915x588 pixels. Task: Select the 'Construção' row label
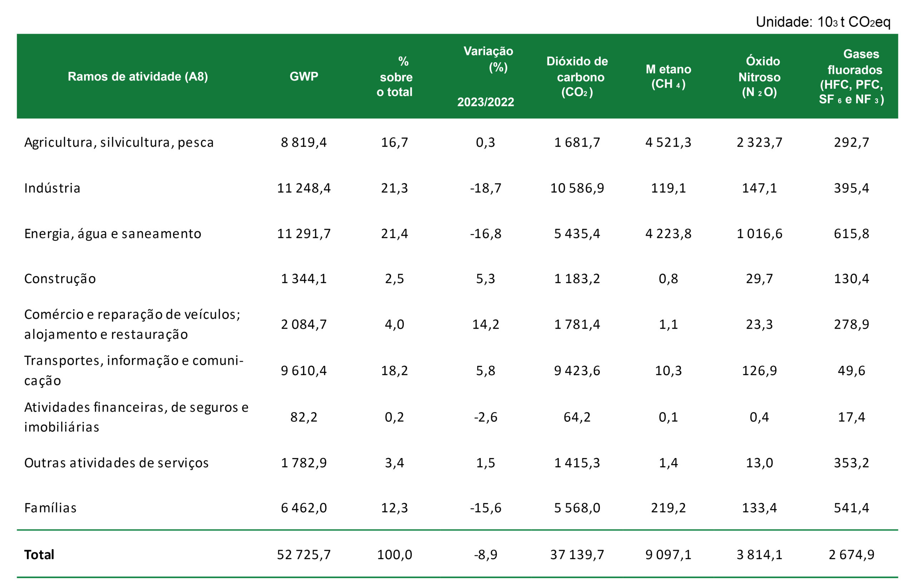[60, 279]
